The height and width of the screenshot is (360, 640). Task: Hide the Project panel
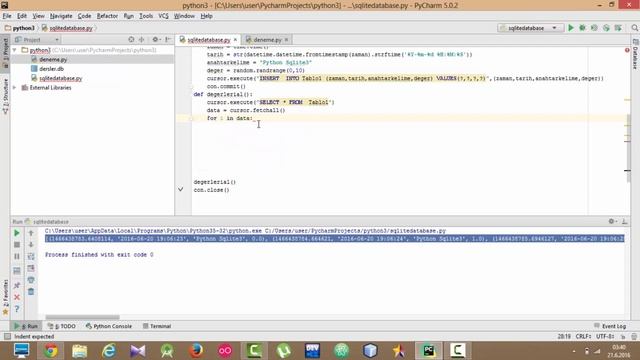click(x=168, y=40)
